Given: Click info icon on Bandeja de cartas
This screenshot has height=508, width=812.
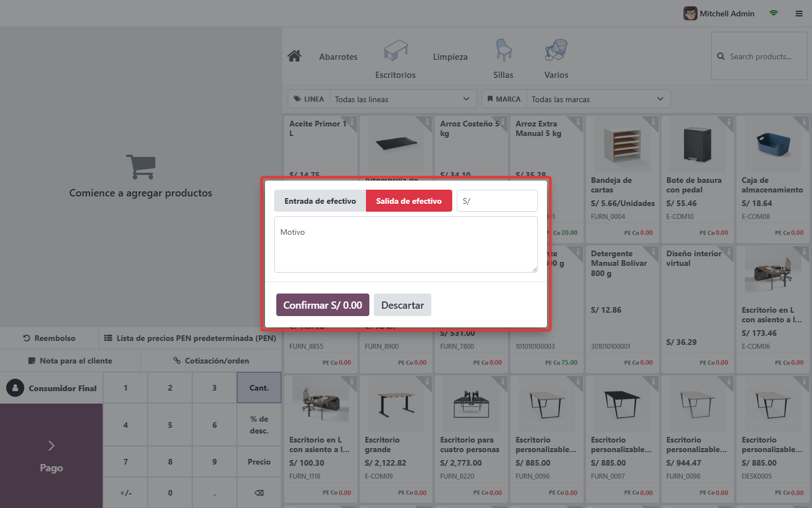Looking at the screenshot, I should [x=653, y=122].
